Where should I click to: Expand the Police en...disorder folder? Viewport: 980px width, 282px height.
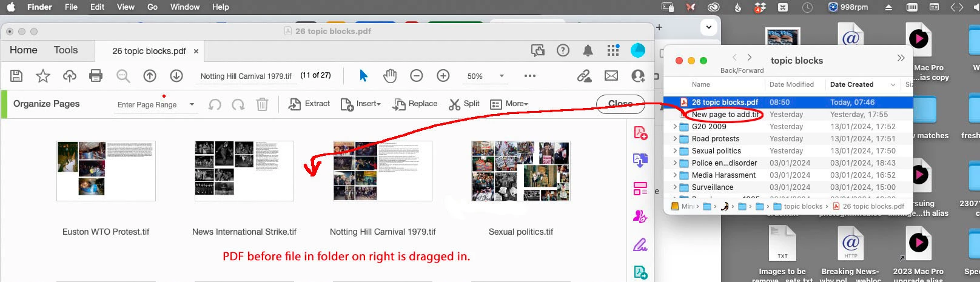[x=675, y=163]
